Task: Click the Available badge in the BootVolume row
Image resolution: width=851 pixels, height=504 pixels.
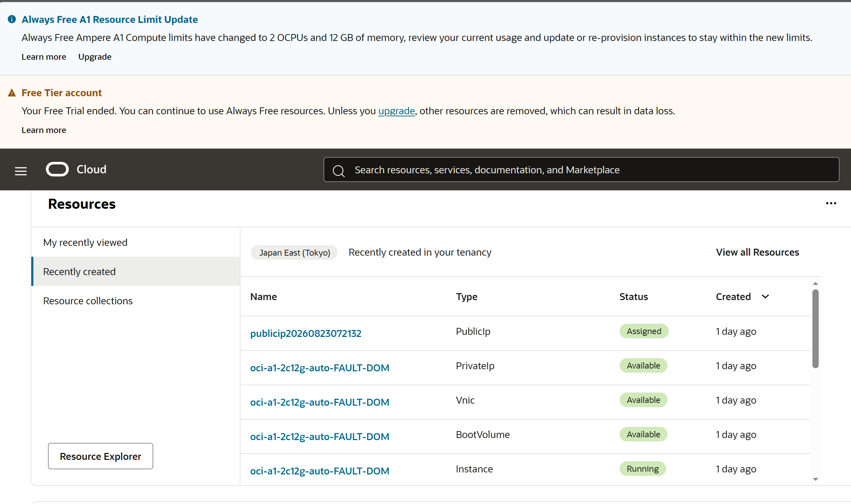Action: [643, 434]
